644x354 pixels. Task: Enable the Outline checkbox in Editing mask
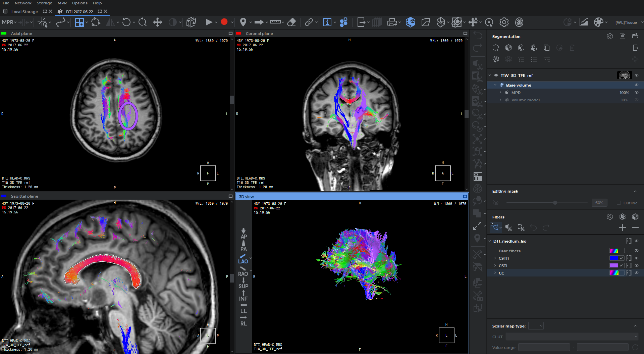[619, 203]
